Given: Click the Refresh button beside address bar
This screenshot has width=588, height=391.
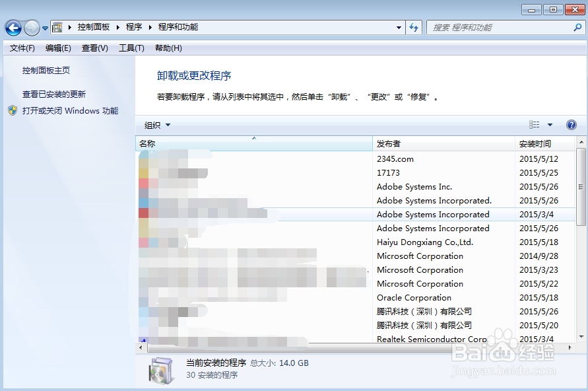Looking at the screenshot, I should [x=414, y=27].
